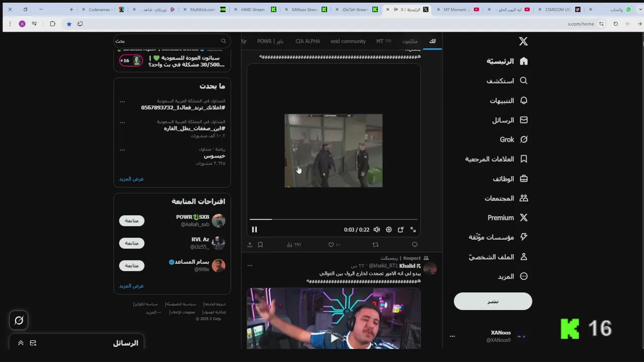Open the Home (الرئيسية) page

(x=507, y=61)
